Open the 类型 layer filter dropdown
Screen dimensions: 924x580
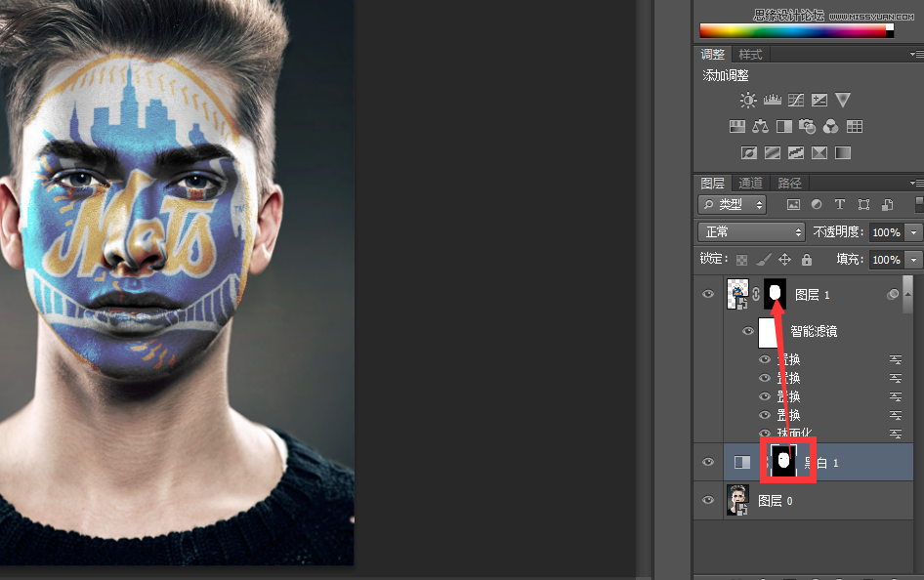click(732, 204)
